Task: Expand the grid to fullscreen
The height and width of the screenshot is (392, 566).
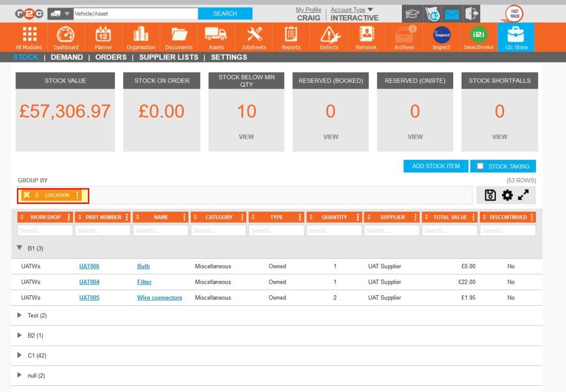Action: [x=523, y=195]
